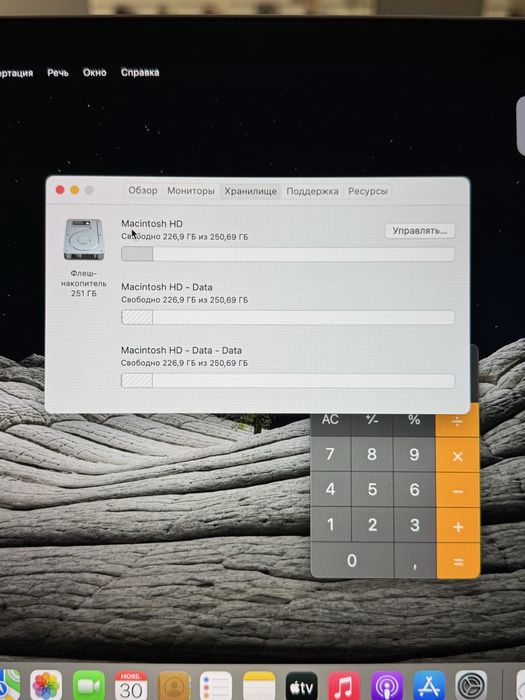Image resolution: width=525 pixels, height=700 pixels.
Task: Open the Поддержка tab
Action: pyautogui.click(x=312, y=191)
